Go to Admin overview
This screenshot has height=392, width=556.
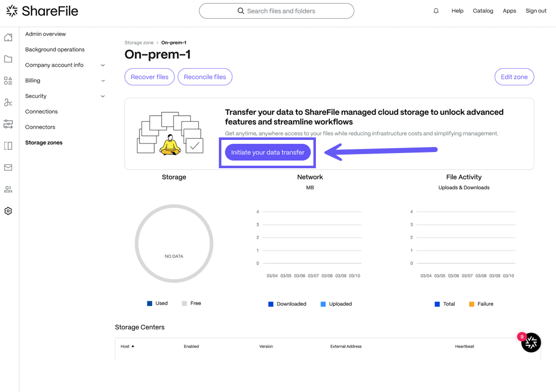click(x=45, y=34)
